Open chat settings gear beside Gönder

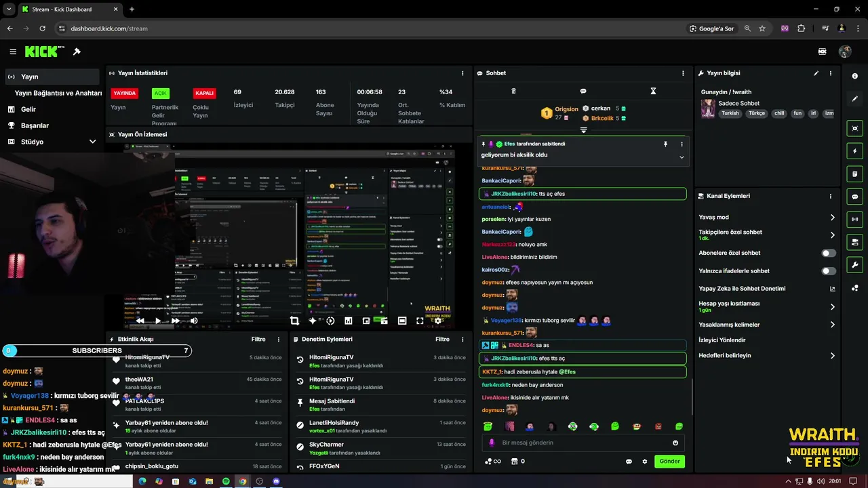click(645, 462)
